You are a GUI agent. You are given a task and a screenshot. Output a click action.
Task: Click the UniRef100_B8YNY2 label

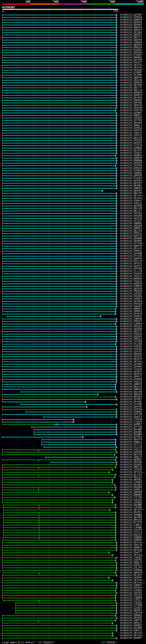coord(131,397)
